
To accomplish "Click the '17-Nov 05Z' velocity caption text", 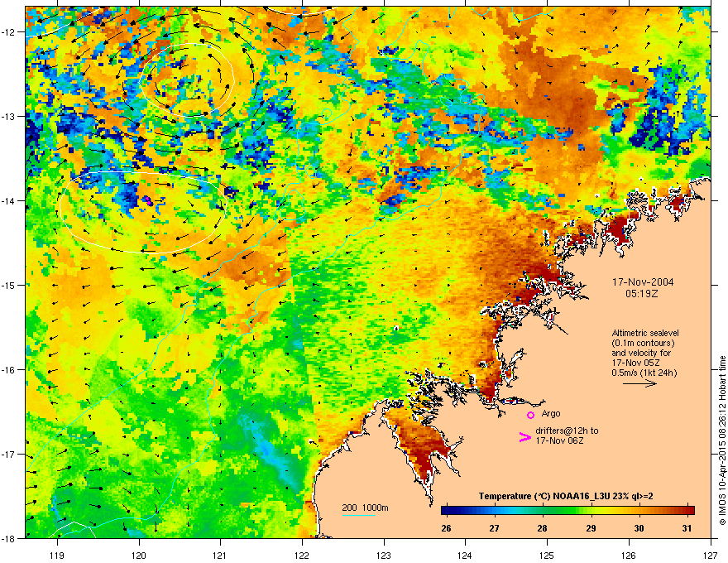I will tap(635, 363).
